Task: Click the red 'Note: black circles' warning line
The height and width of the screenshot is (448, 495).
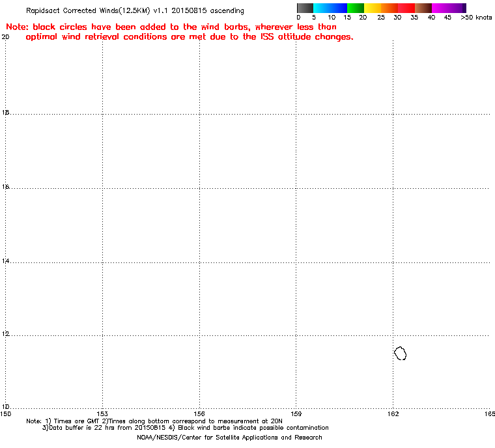Action: (x=171, y=27)
